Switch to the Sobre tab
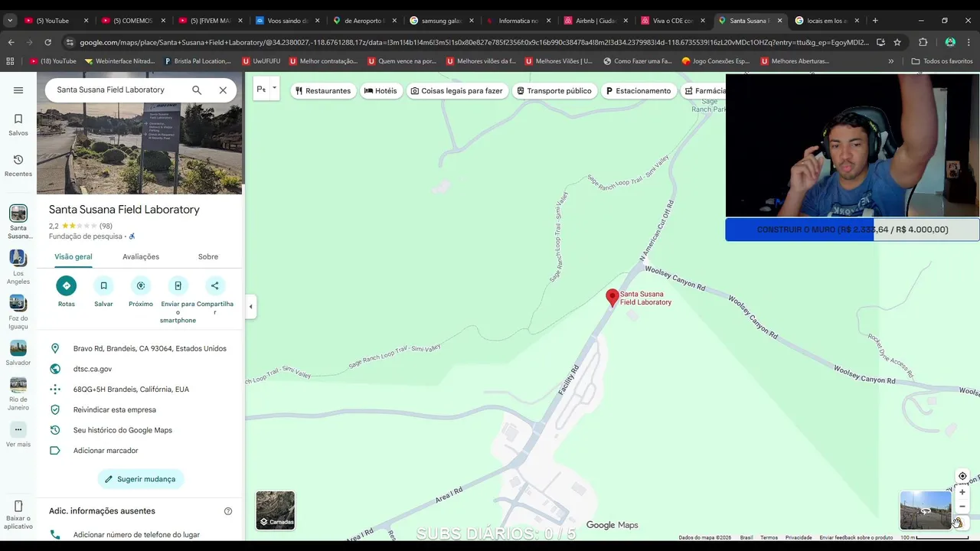Screen dimensions: 980x551 click(x=208, y=256)
